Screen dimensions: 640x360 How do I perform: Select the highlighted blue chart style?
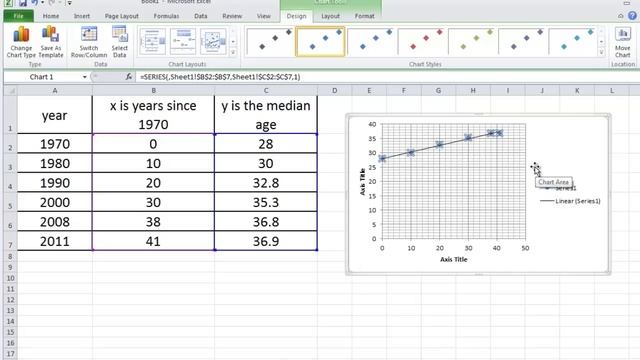pos(320,41)
